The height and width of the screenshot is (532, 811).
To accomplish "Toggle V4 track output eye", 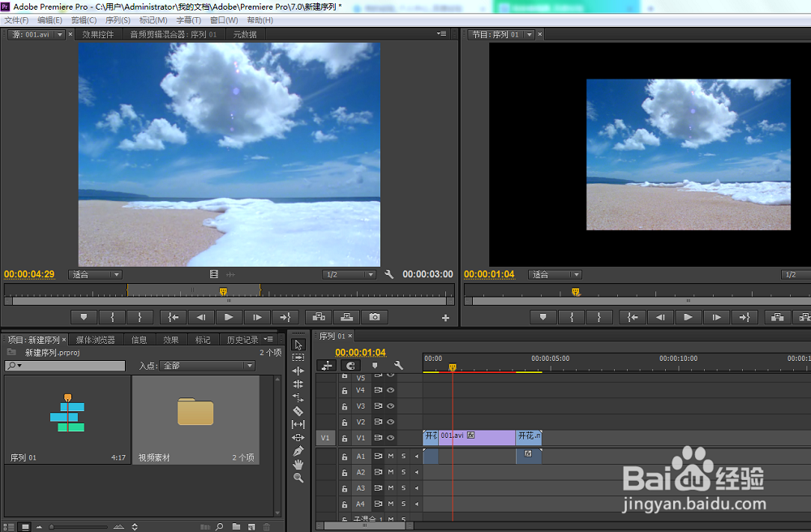I will 391,390.
